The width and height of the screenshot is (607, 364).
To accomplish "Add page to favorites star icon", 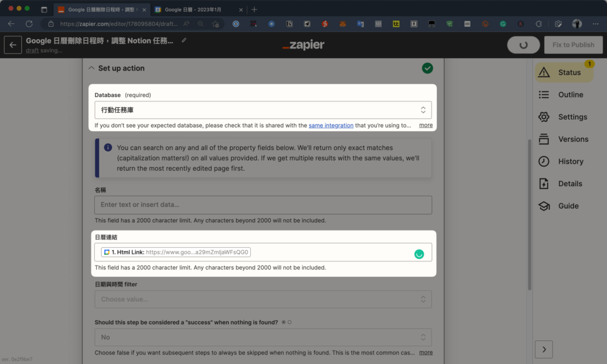I will coord(216,24).
